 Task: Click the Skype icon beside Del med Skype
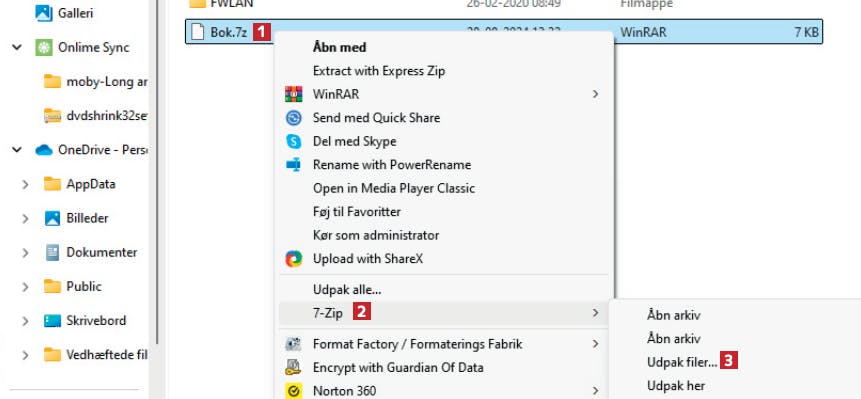(x=294, y=142)
